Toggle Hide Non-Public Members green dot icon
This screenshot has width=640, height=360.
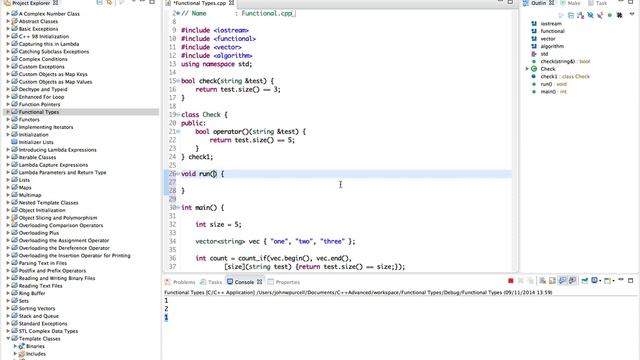click(x=609, y=15)
